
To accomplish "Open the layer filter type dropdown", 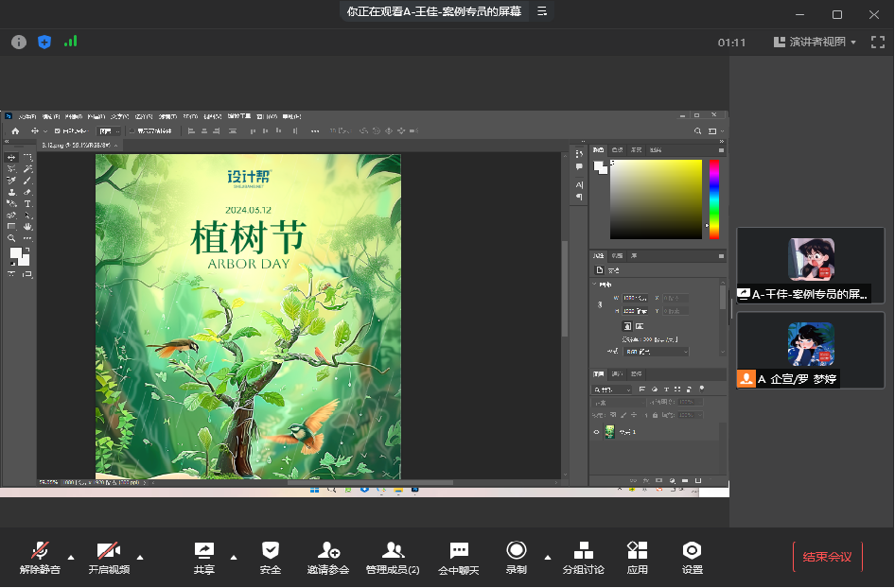I will click(611, 389).
